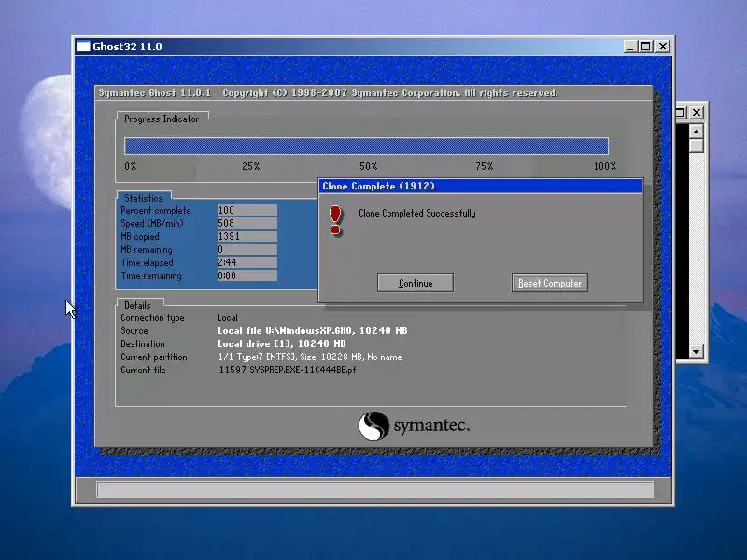Click the Clone Complete (1912) dialog title
747x560 pixels.
click(x=378, y=186)
